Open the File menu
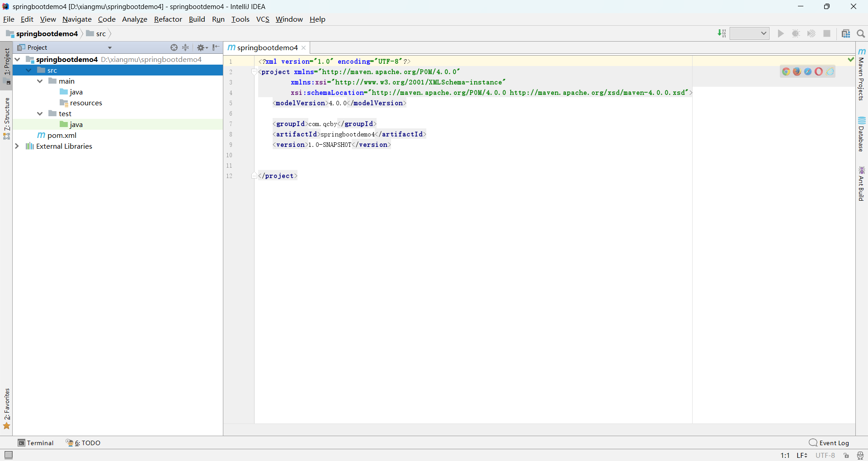This screenshot has width=868, height=461. [9, 19]
